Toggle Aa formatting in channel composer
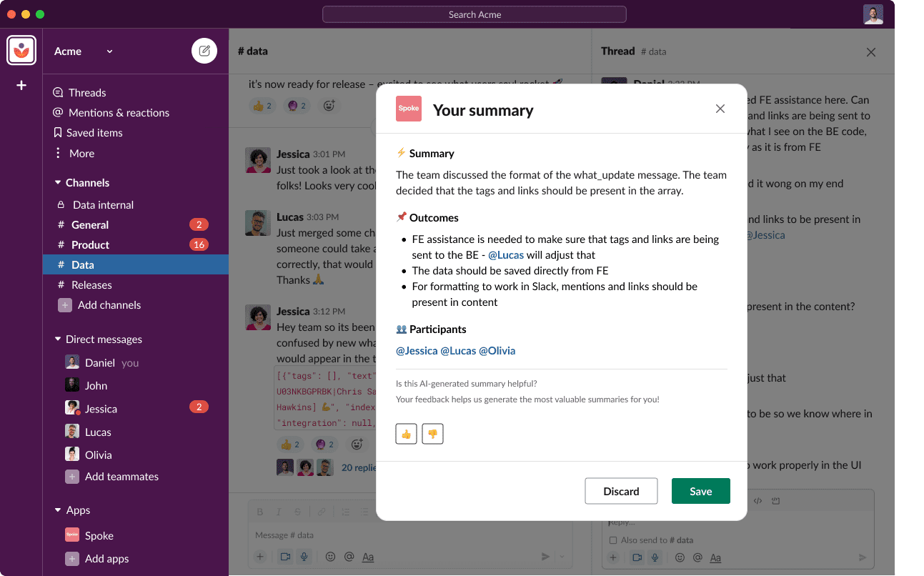The width and height of the screenshot is (924, 576). pos(368,557)
